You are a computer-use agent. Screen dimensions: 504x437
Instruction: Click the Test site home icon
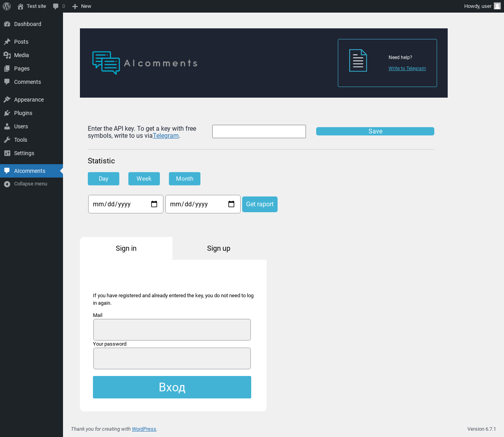coord(20,6)
